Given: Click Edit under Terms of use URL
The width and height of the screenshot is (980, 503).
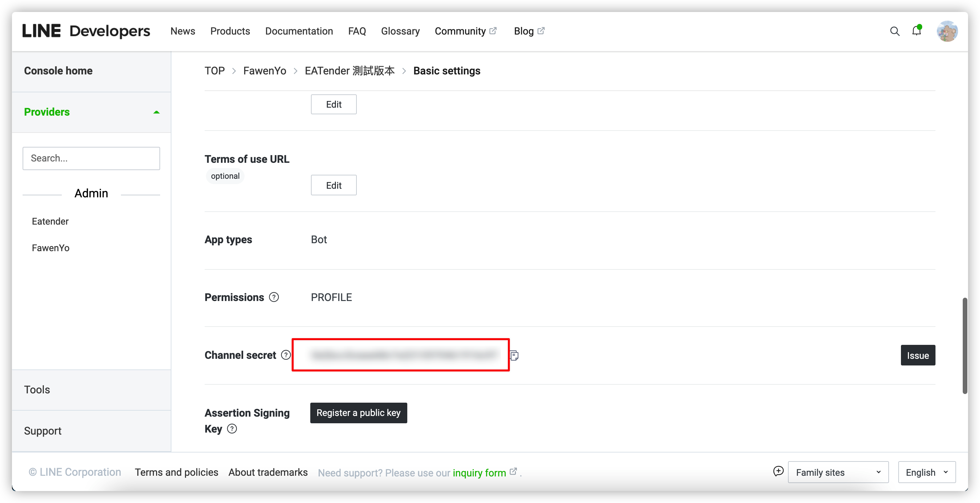Looking at the screenshot, I should click(x=333, y=185).
